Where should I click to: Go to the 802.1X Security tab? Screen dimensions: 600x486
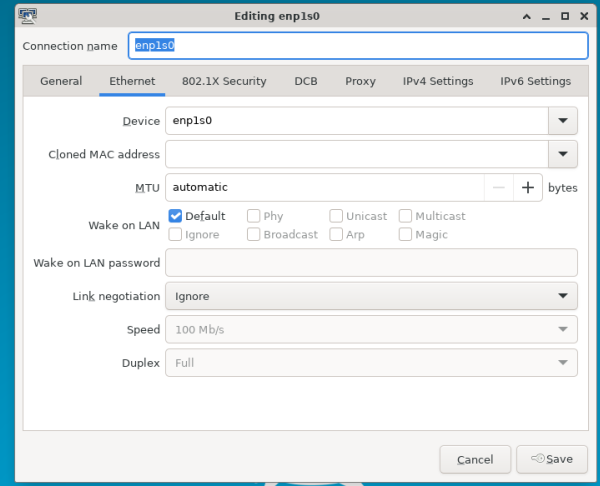click(x=224, y=81)
